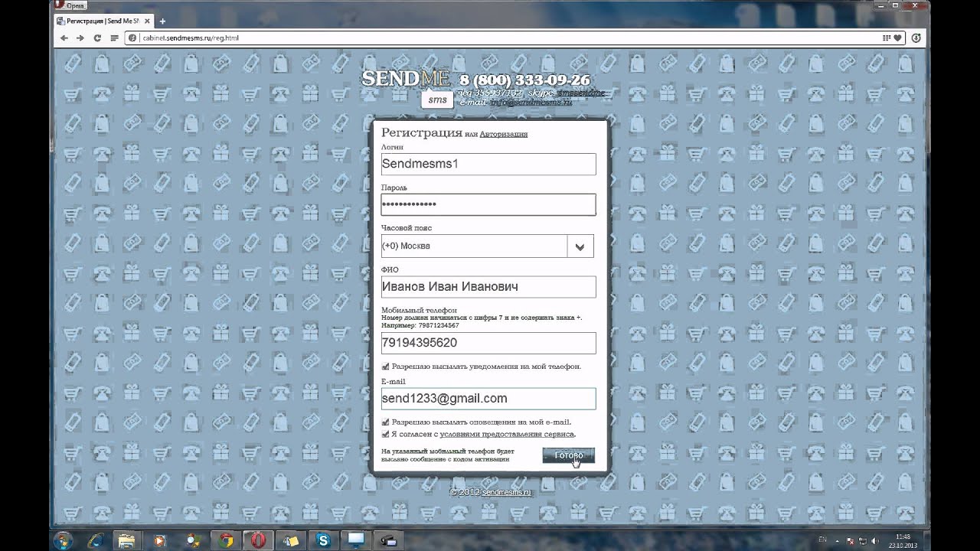This screenshot has width=980, height=551.
Task: Launch Google Chrome from the taskbar
Action: tap(226, 540)
